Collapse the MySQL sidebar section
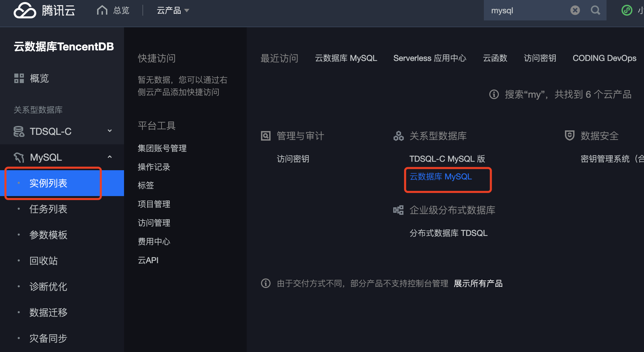The image size is (644, 352). (x=109, y=157)
